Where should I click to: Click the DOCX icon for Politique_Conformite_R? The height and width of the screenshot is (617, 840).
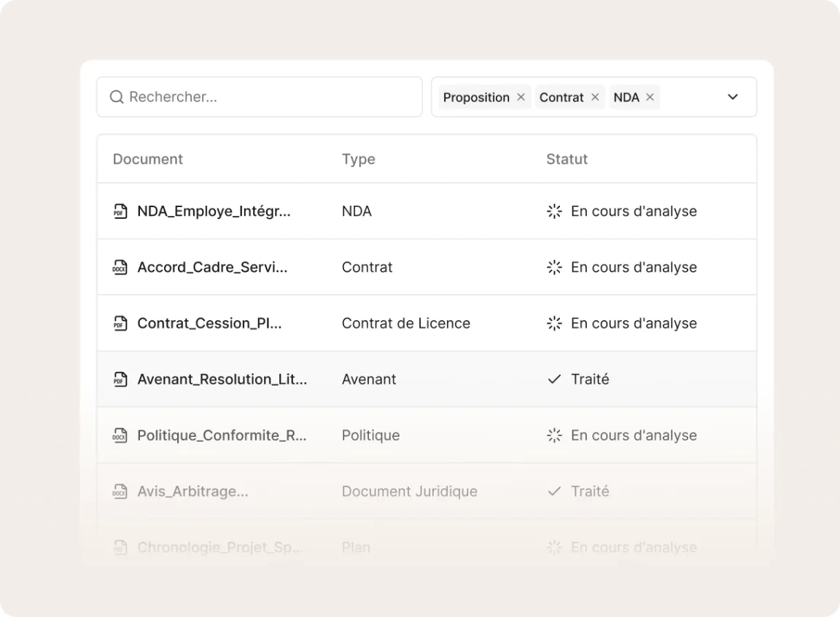pyautogui.click(x=120, y=435)
